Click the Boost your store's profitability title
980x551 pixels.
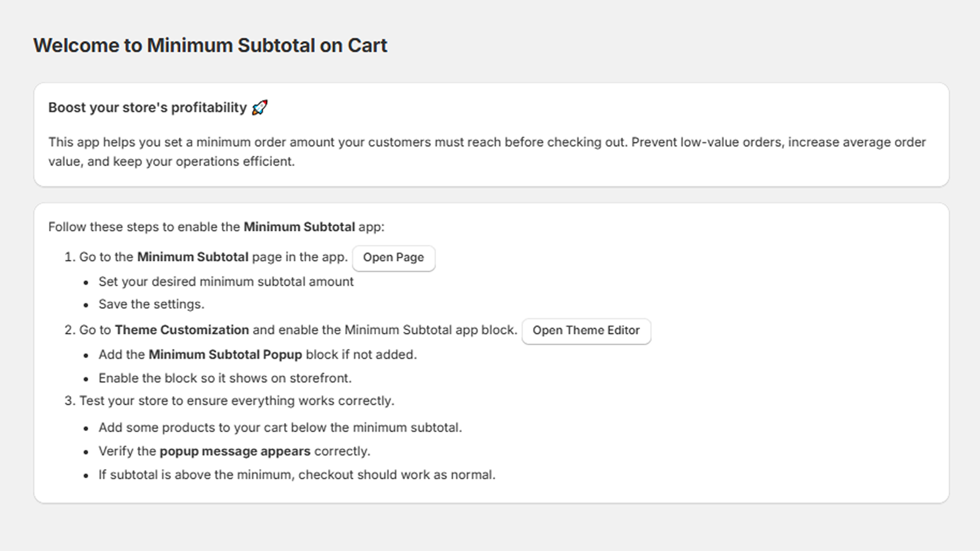(x=147, y=108)
